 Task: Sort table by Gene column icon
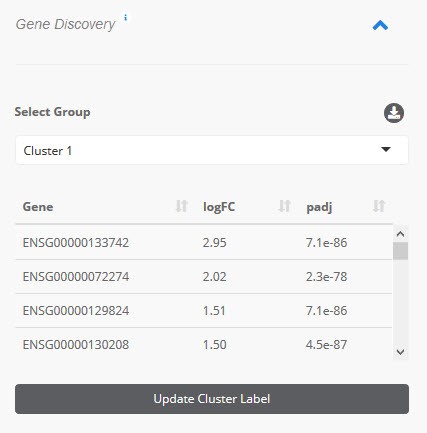coord(182,206)
